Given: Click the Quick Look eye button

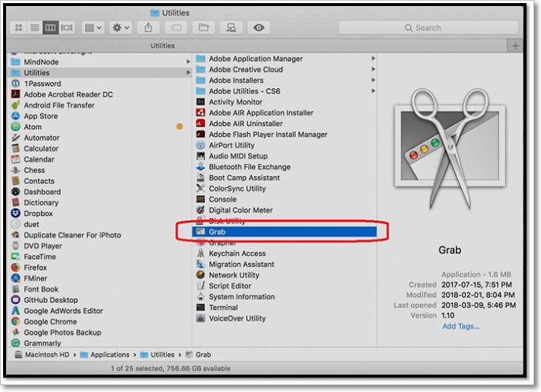Looking at the screenshot, I should click(259, 28).
